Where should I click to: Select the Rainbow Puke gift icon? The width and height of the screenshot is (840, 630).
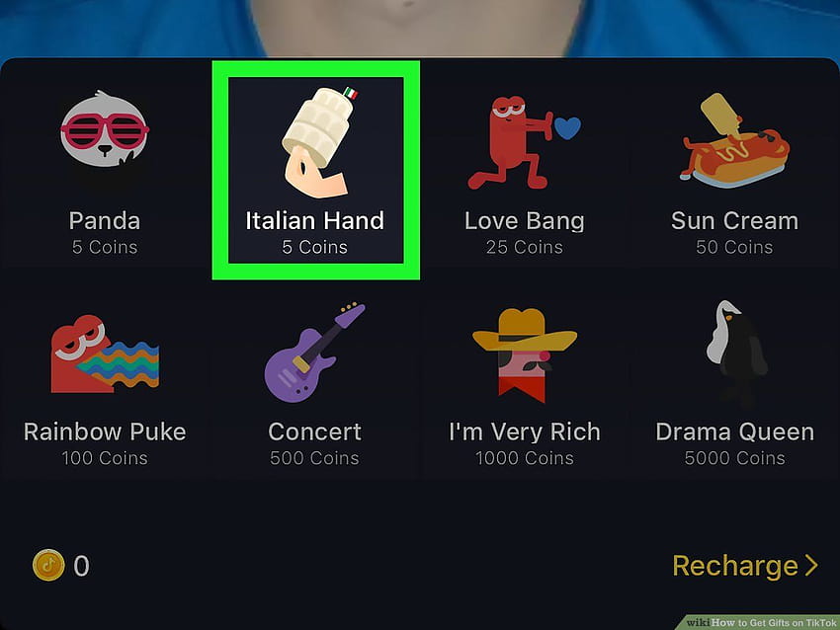point(105,354)
